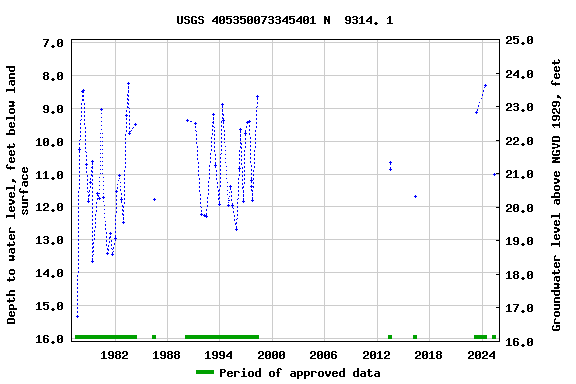Click the 1982 x-axis label
This screenshot has height=384, width=576.
115,355
